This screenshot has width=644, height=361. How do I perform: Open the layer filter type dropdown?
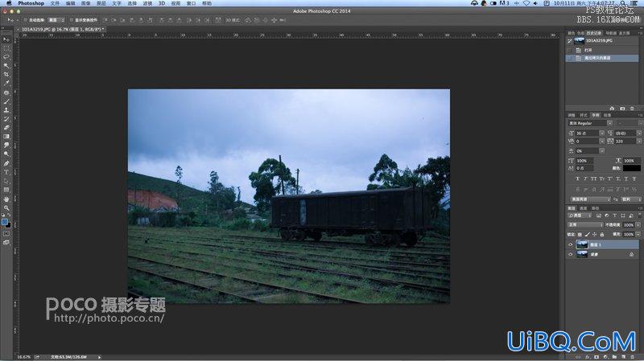pos(580,215)
